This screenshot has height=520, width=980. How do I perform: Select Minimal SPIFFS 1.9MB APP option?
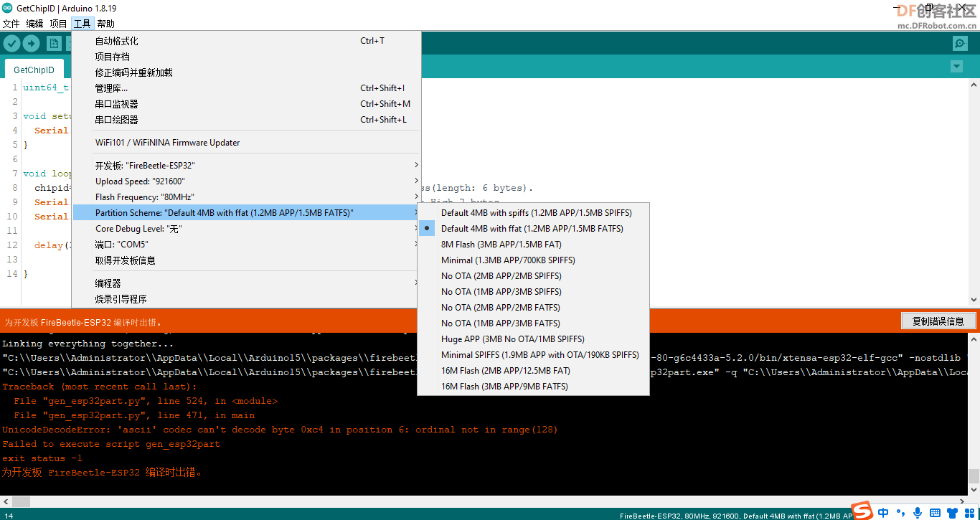point(533,355)
